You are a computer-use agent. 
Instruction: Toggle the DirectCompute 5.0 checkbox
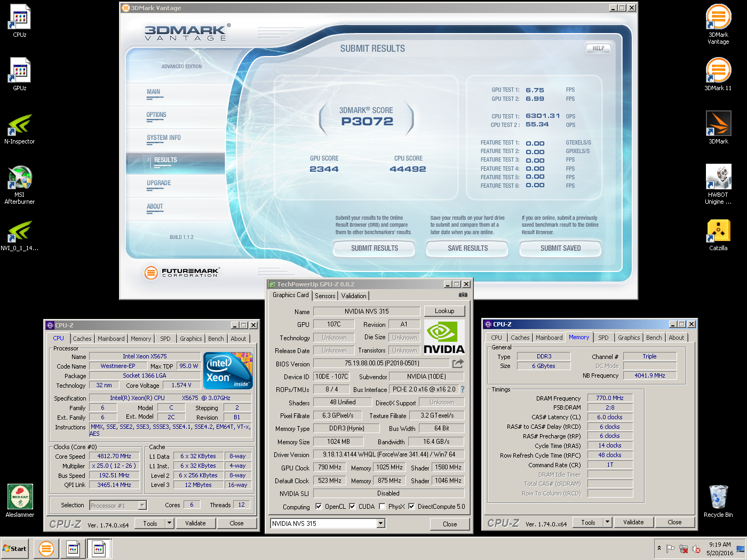(411, 507)
